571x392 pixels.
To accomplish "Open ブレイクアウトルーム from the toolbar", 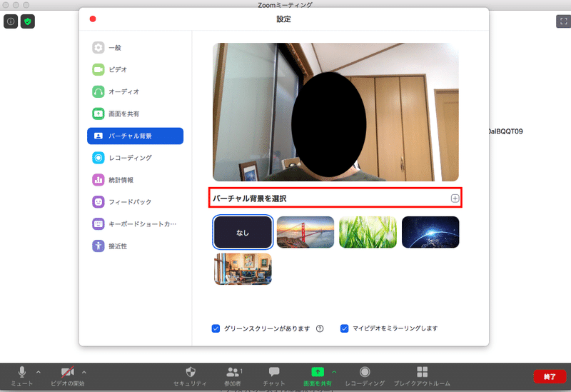I will point(422,376).
